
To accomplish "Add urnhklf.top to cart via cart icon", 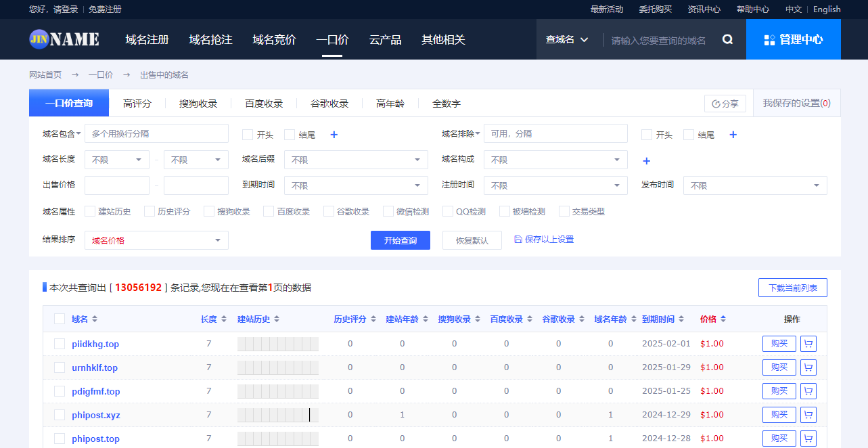I will (x=808, y=367).
